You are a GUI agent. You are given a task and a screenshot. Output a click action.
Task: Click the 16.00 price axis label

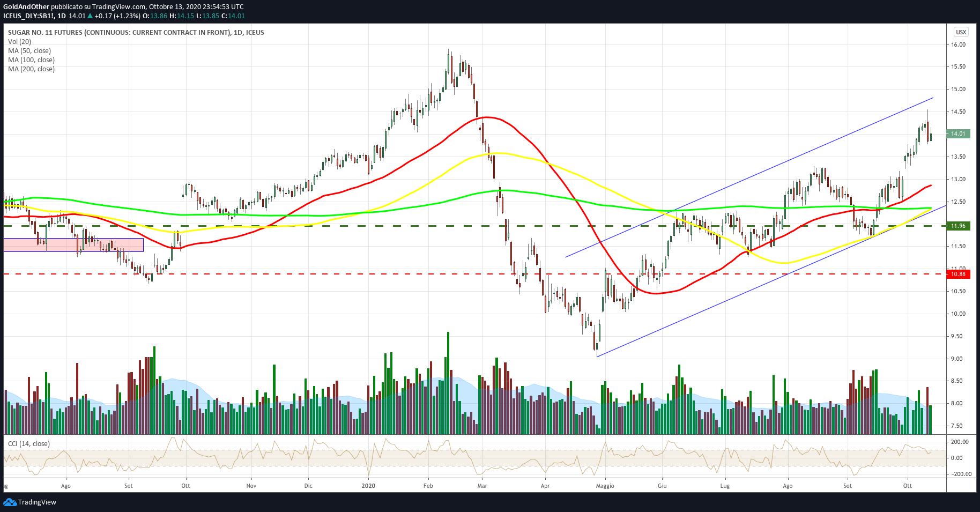click(958, 44)
